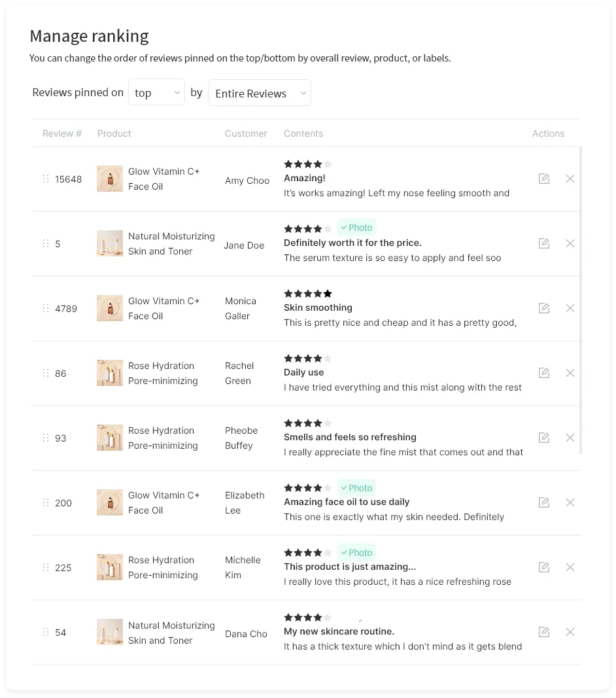This screenshot has height=698, width=616.
Task: Edit review 15648 by Amy Choo
Action: pyautogui.click(x=543, y=179)
